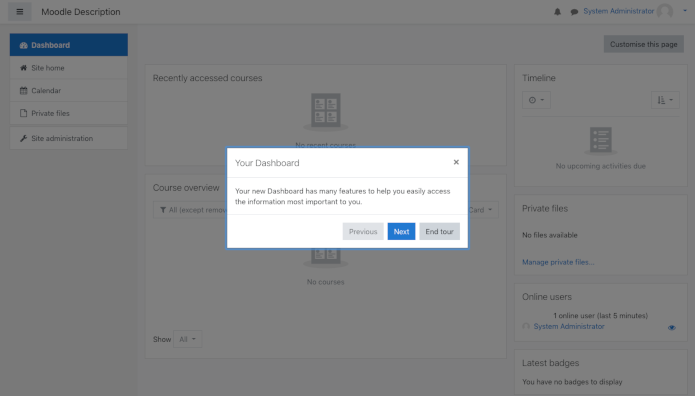Open System Administrator profile link in header
This screenshot has width=695, height=396.
coord(618,11)
